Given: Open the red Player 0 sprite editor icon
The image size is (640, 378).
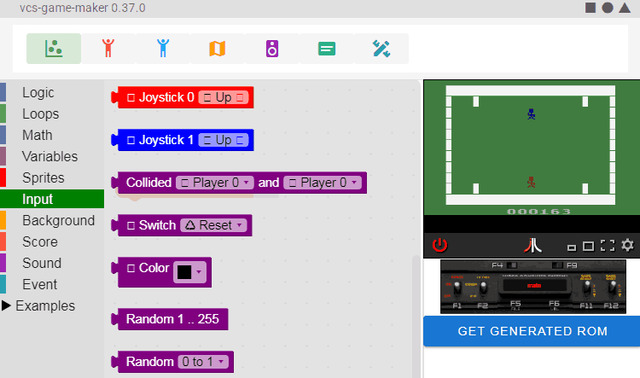Looking at the screenshot, I should pos(108,49).
